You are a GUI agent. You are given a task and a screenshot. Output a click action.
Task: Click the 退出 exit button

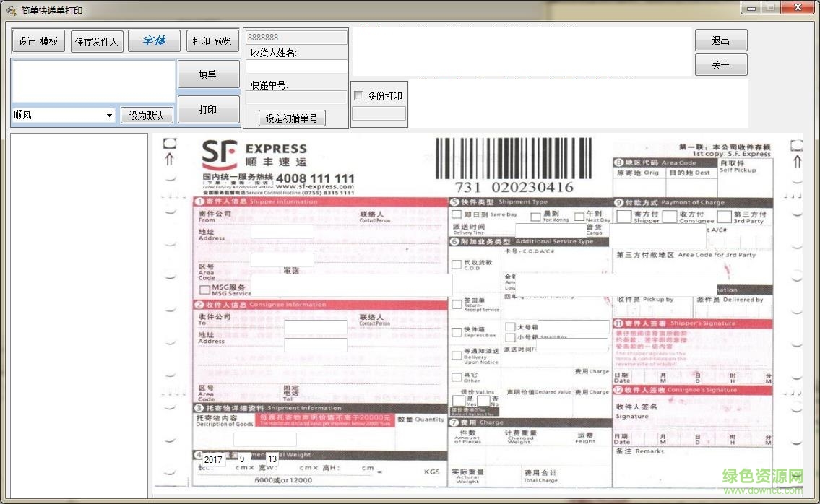[720, 40]
